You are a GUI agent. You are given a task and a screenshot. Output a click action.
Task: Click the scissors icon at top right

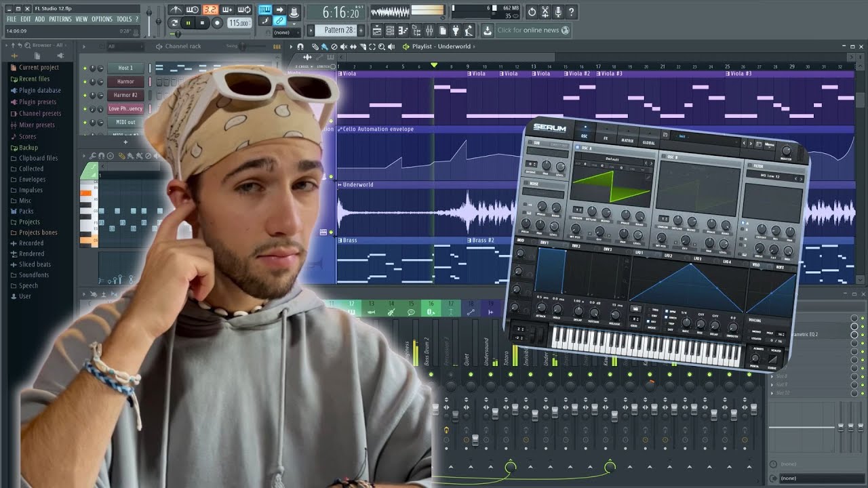pos(545,12)
